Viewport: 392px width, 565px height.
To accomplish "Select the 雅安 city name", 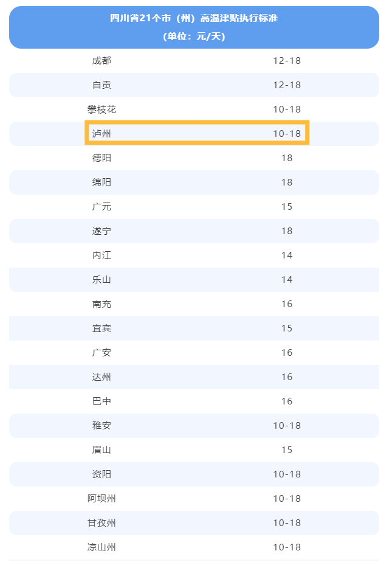I will point(101,426).
